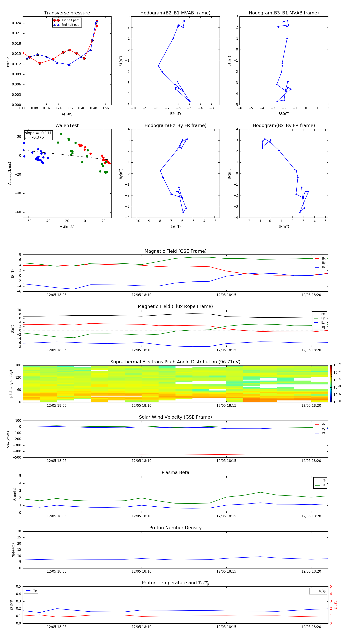Click the 'Hodogram(B2_B1 MVAB frame)' title
351x644 pixels.
click(175, 13)
